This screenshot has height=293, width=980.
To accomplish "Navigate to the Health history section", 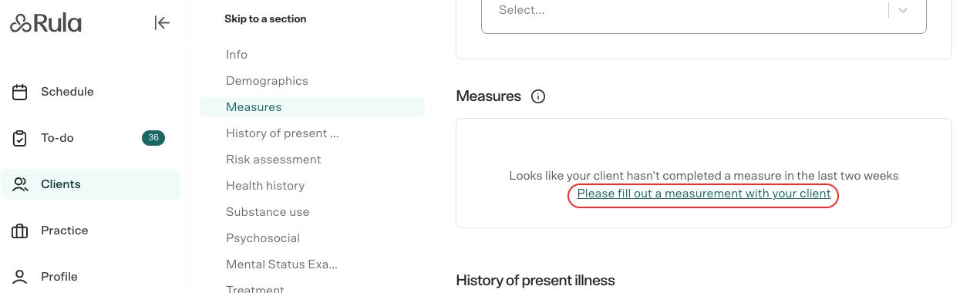I will tap(265, 186).
